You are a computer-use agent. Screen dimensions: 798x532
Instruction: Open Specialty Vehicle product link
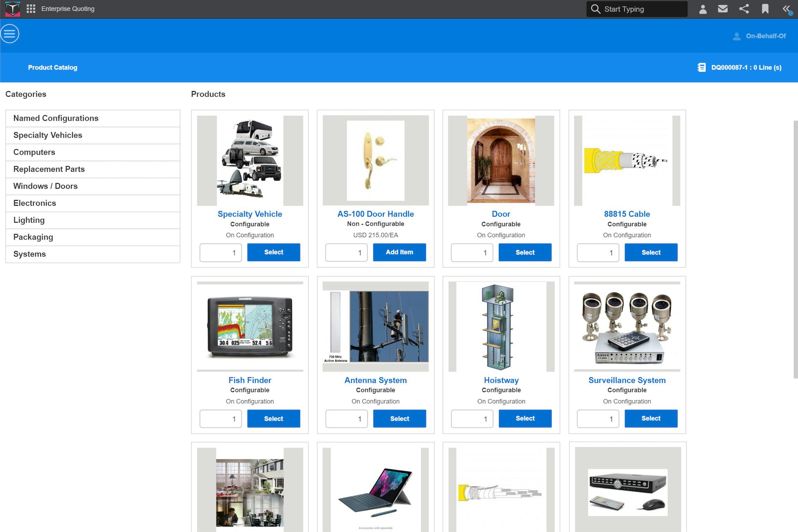[250, 214]
